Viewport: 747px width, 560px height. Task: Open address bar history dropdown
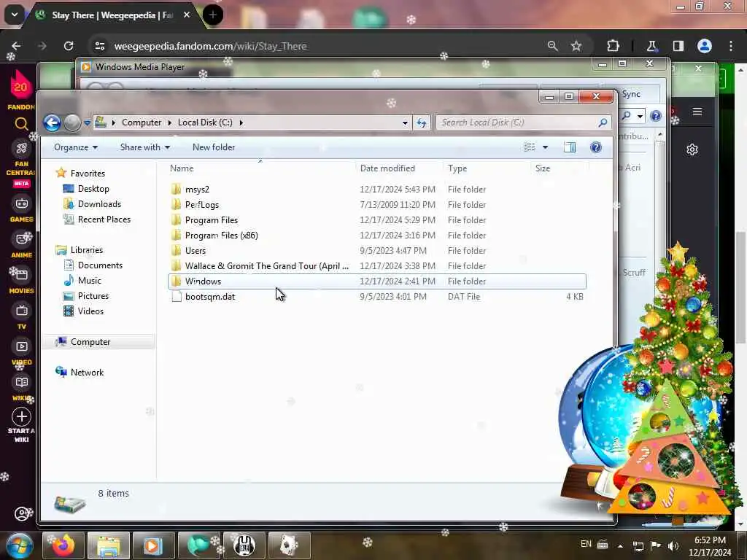tap(405, 122)
